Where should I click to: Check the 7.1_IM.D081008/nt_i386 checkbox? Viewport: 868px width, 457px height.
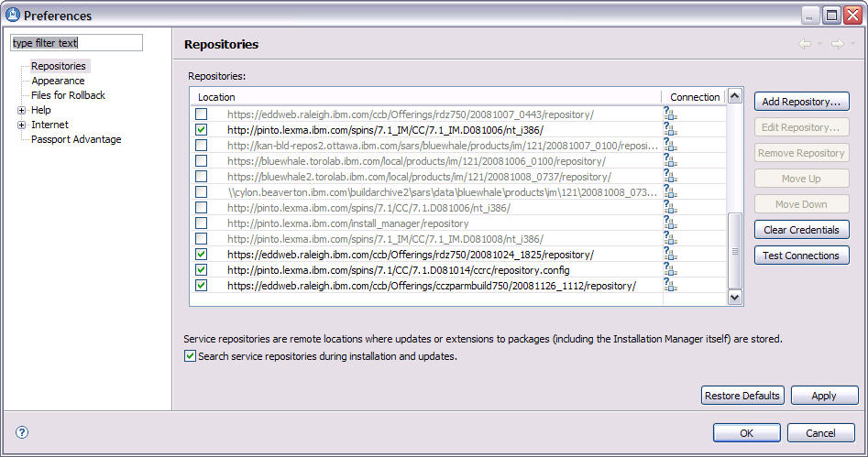pos(202,238)
